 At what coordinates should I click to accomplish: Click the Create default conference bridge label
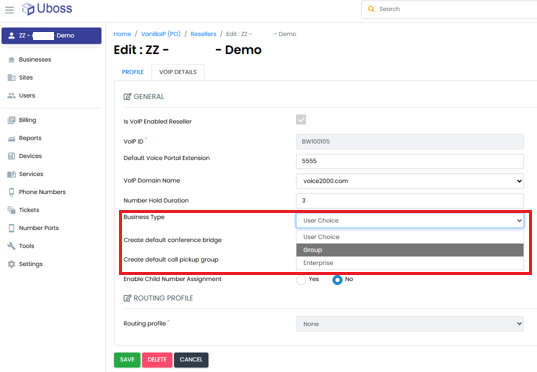(x=173, y=240)
